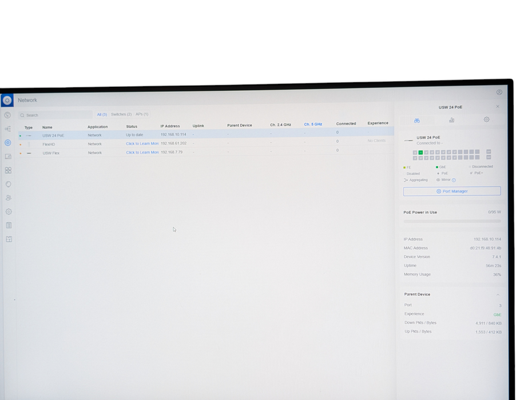Screen dimensions: 532x400
Task: Select the active UniFi Devices sidebar icon
Action: 8,143
